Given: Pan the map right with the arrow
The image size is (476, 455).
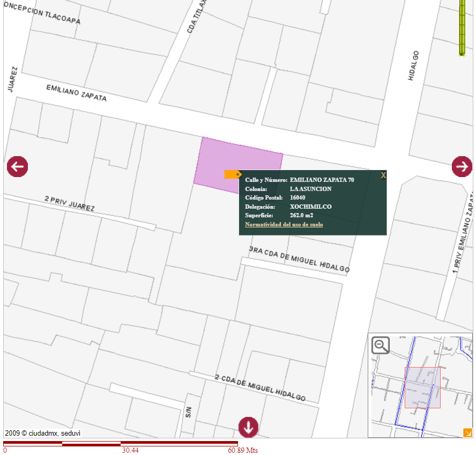Looking at the screenshot, I should click(x=462, y=166).
